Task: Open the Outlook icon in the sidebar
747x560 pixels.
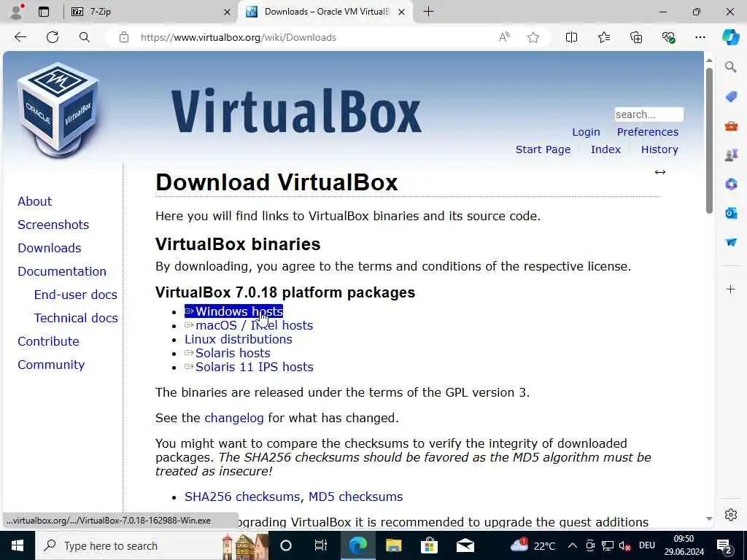Action: [731, 213]
